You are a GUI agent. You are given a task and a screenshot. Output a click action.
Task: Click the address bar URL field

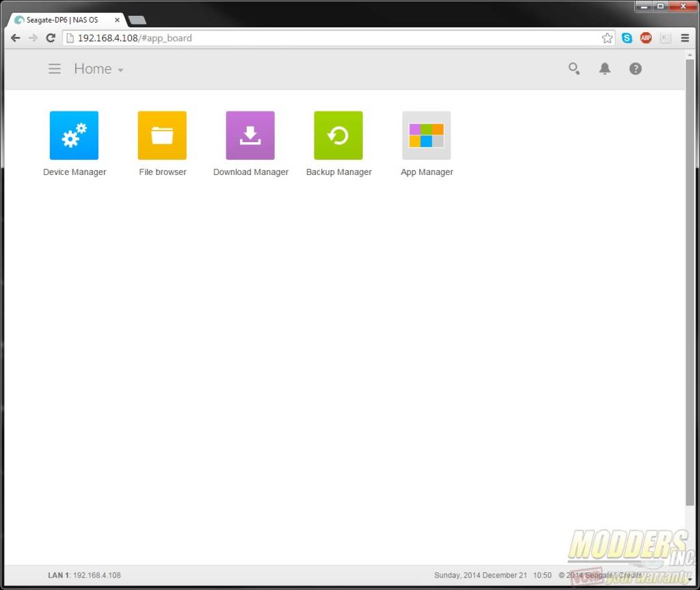(338, 38)
